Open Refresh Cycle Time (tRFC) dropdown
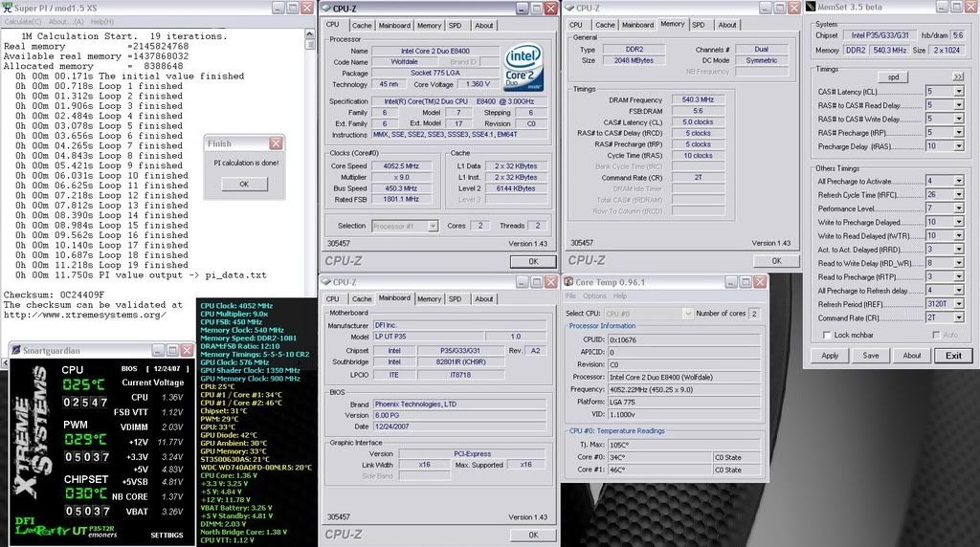 point(958,195)
